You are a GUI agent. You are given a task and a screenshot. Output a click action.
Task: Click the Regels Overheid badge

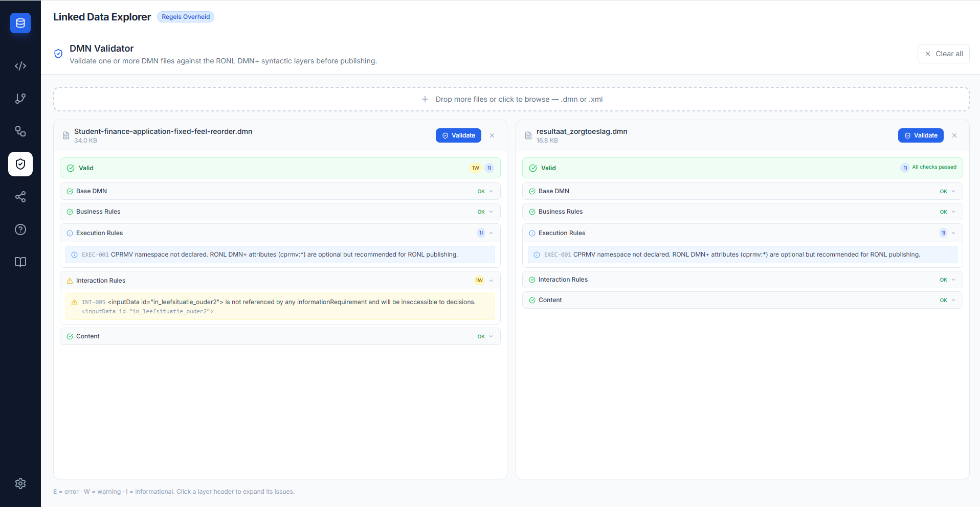(x=185, y=16)
